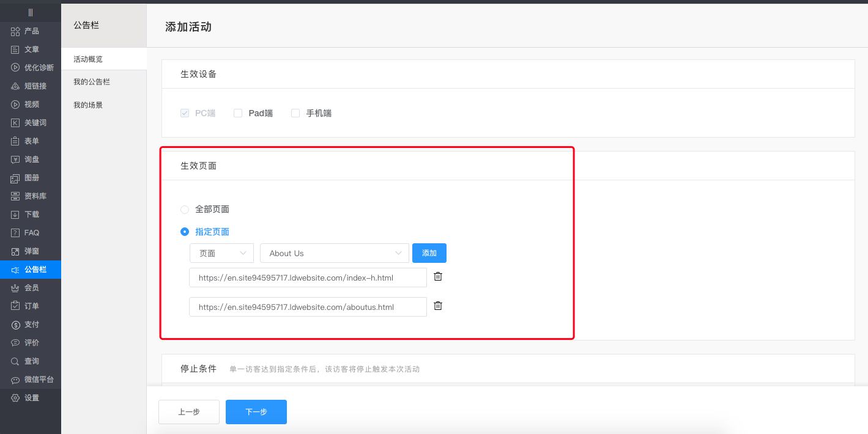Select the 短链接 sidebar icon
The width and height of the screenshot is (868, 434).
click(x=31, y=86)
